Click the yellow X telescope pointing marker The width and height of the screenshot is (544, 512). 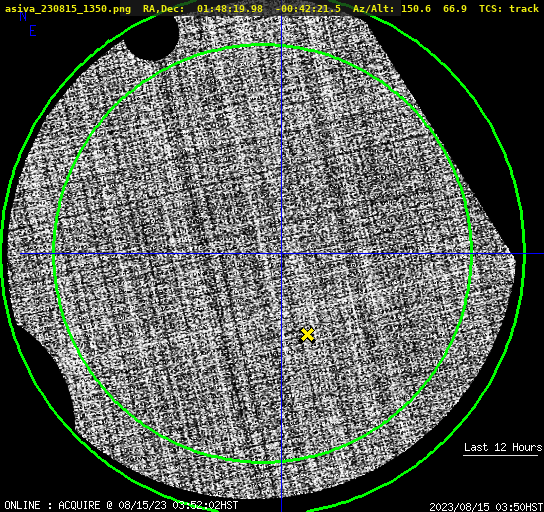(x=307, y=335)
